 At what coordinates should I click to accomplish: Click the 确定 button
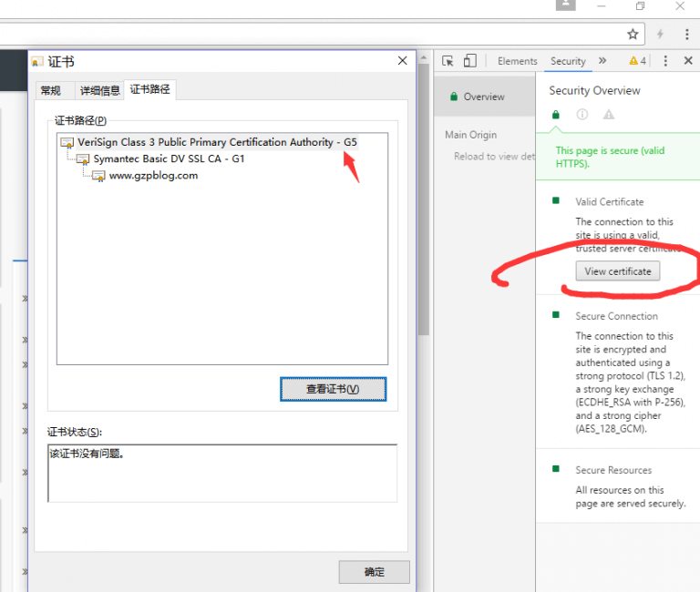coord(374,572)
